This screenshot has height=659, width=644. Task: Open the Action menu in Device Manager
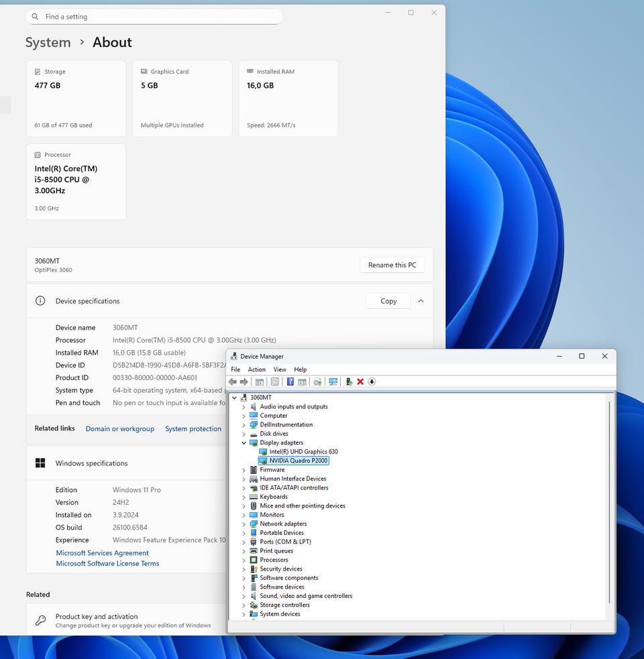(x=256, y=369)
